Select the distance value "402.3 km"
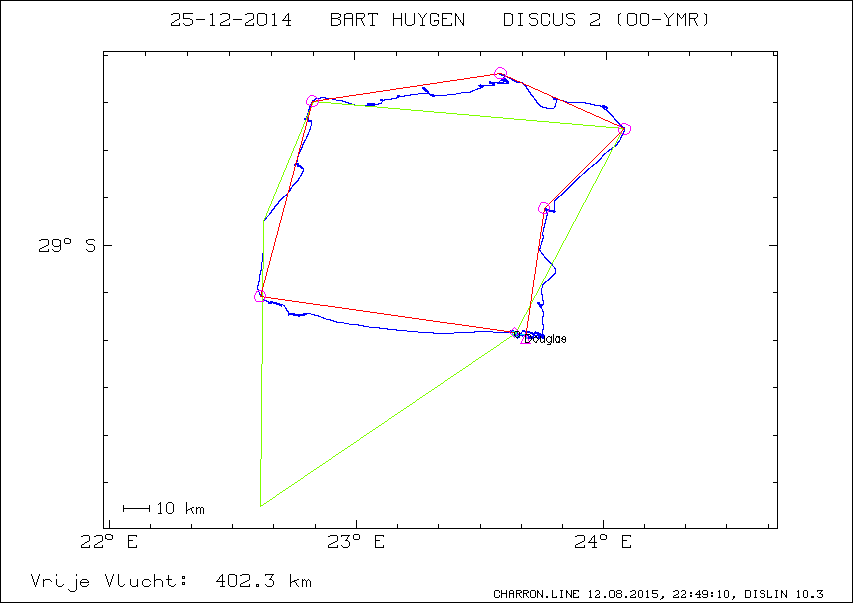Viewport: 853px width, 603px height. (x=264, y=581)
